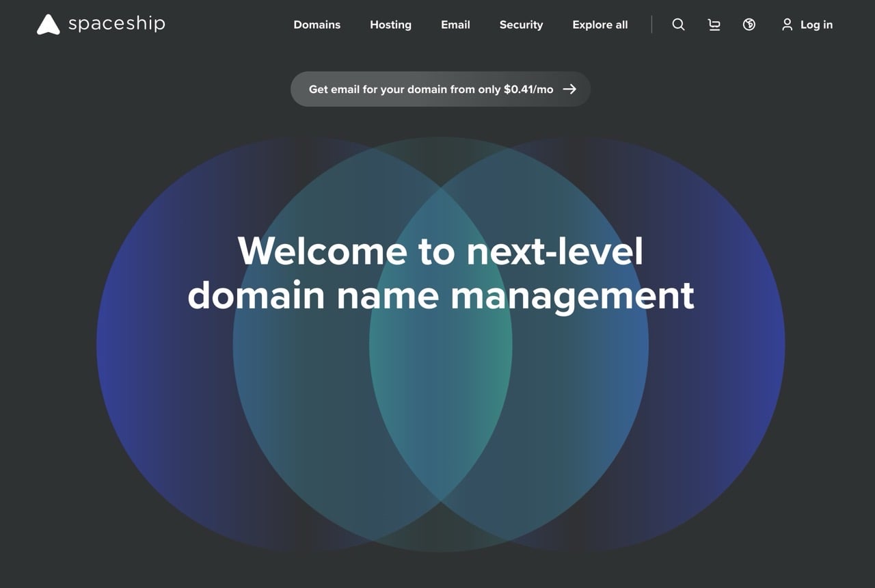Click the "Get email for your domain" banner
This screenshot has width=875, height=588.
click(440, 89)
